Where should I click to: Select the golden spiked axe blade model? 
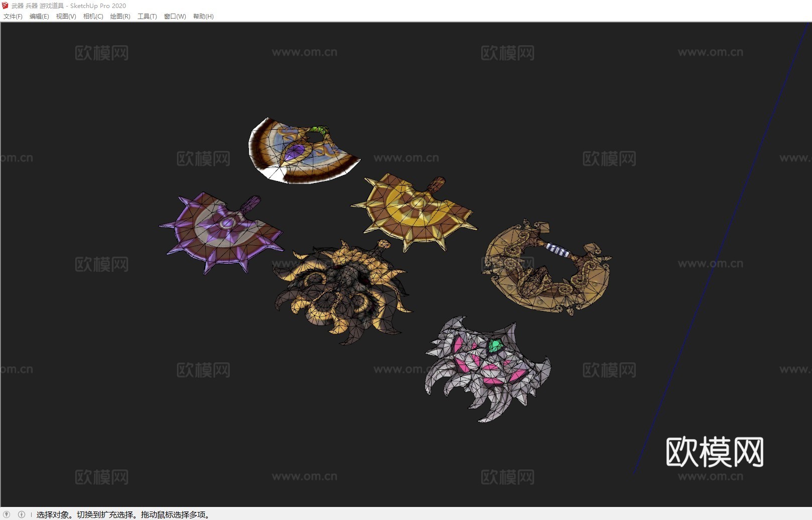414,212
